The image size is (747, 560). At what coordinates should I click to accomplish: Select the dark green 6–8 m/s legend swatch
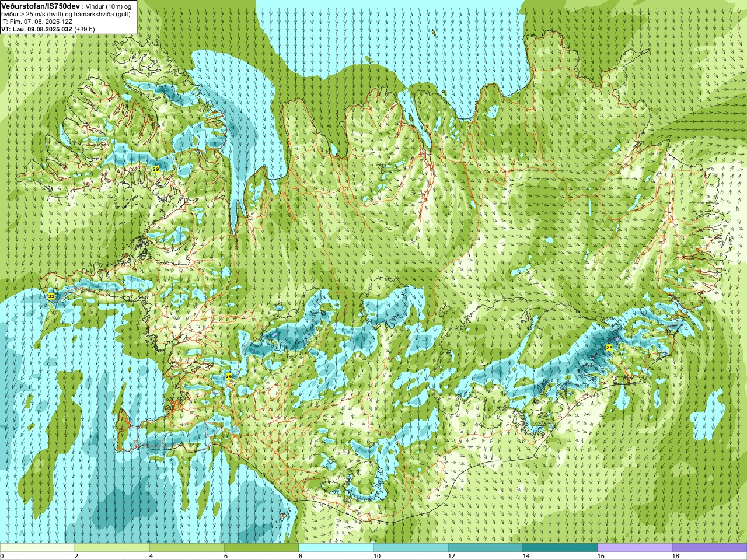click(261, 548)
